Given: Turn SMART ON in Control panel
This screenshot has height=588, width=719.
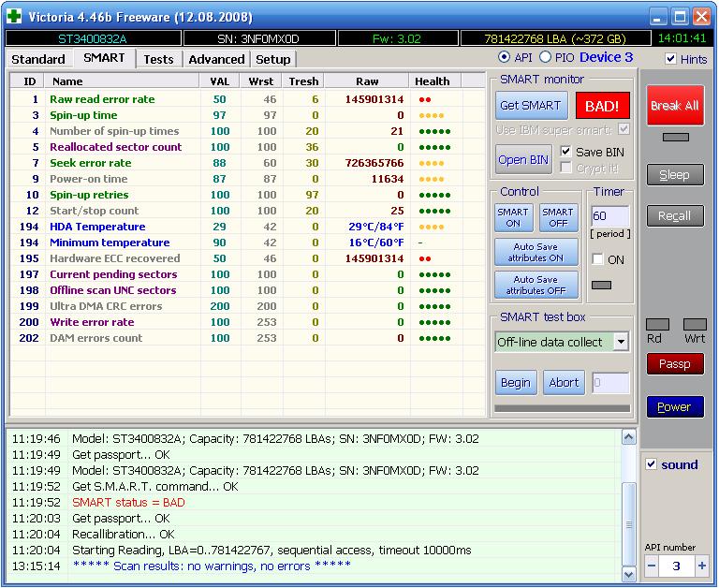Looking at the screenshot, I should coord(513,217).
